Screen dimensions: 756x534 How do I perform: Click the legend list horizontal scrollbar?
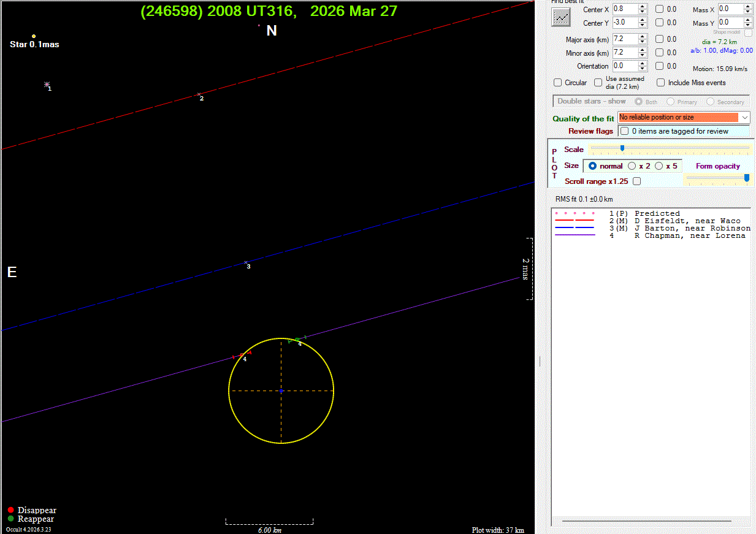(646, 521)
